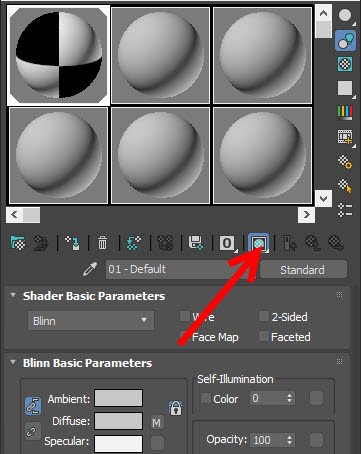Click the Opacity map button
Screen dimensions: 361x454
click(x=316, y=440)
